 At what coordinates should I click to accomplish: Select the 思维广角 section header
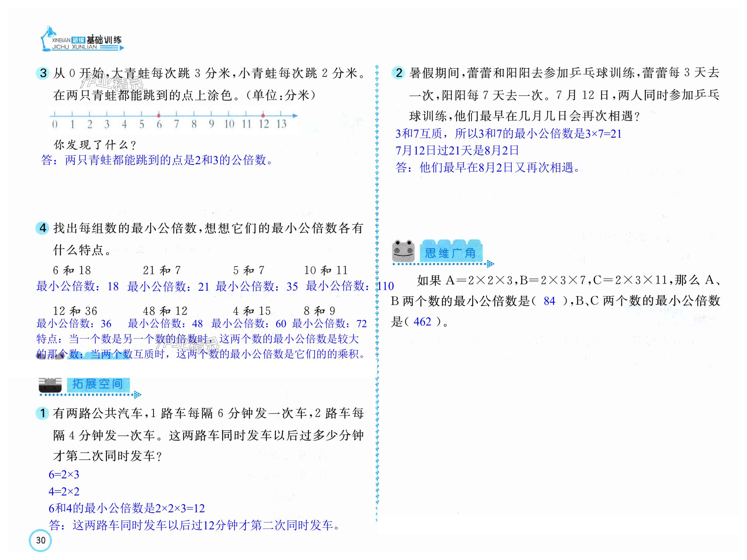click(451, 252)
